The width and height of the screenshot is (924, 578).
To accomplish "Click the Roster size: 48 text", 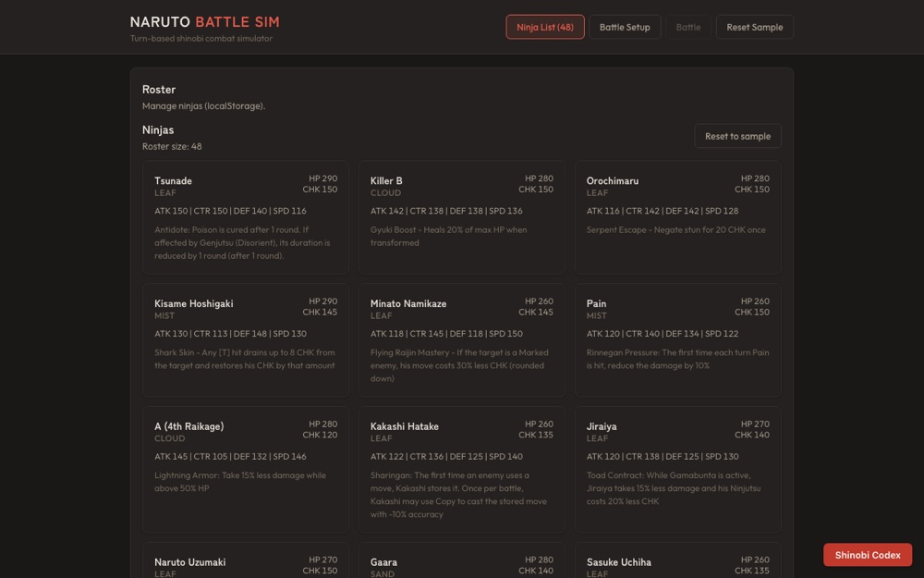I will click(x=172, y=146).
